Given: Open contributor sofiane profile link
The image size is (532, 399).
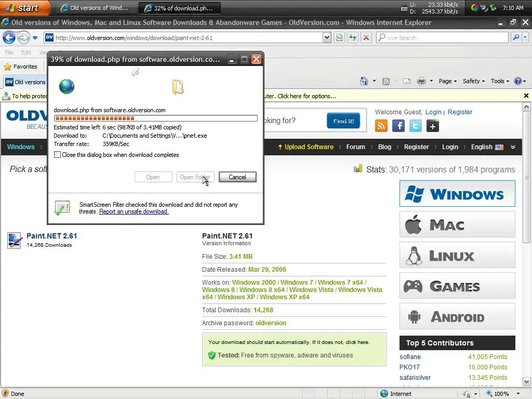Looking at the screenshot, I should click(x=410, y=356).
